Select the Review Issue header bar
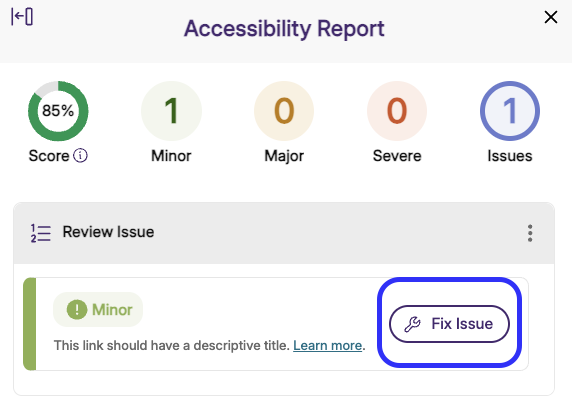 pos(284,233)
